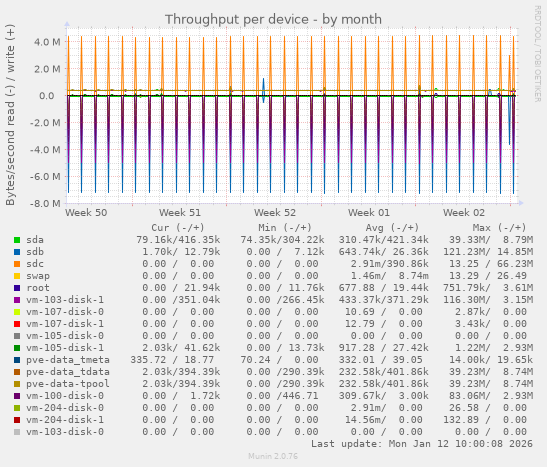Click the 'Last update: Mon Jan 12 10:00:08 2026' line

(422, 444)
